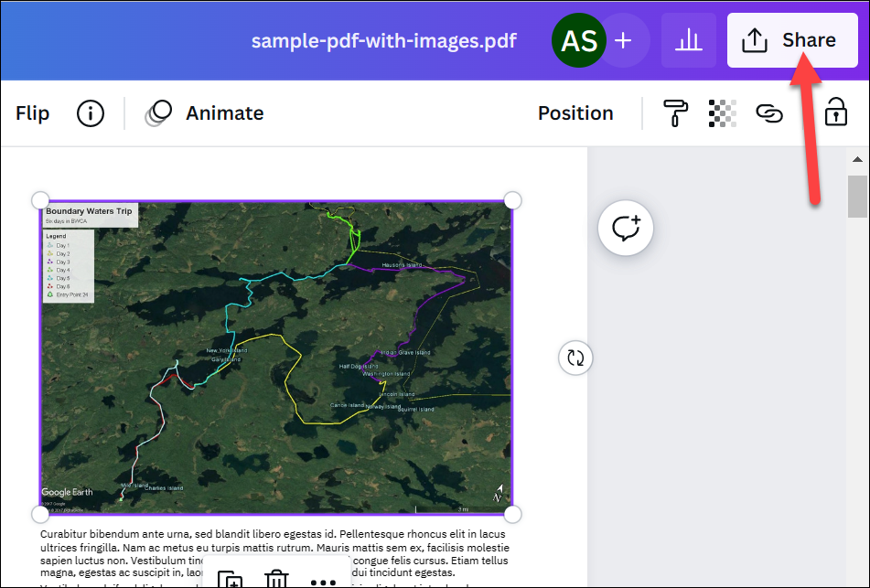Screen dimensions: 870x588
Task: Click the info icon next to Flip
Action: (x=90, y=112)
